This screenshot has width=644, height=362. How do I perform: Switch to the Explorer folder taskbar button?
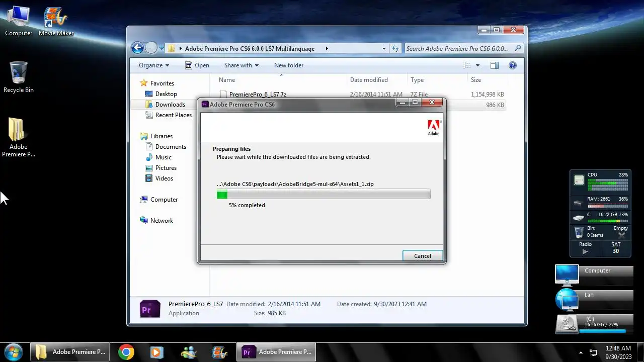coord(70,352)
